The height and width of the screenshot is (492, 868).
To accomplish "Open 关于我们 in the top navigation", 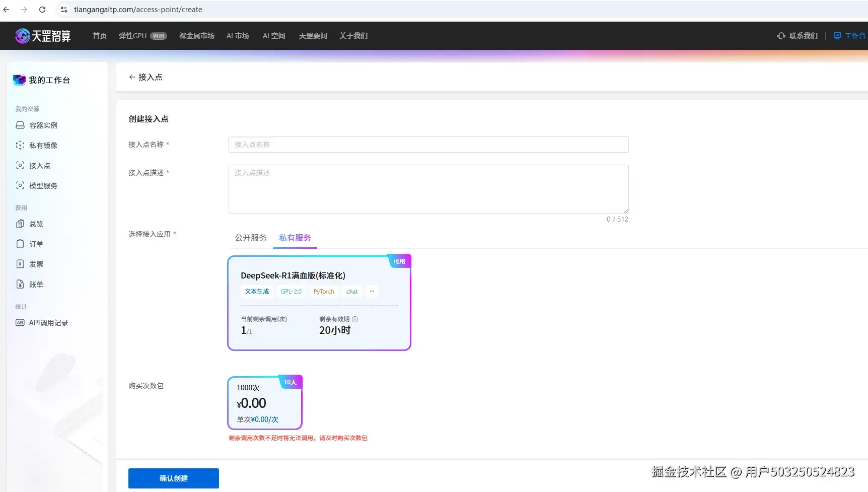I will [353, 36].
